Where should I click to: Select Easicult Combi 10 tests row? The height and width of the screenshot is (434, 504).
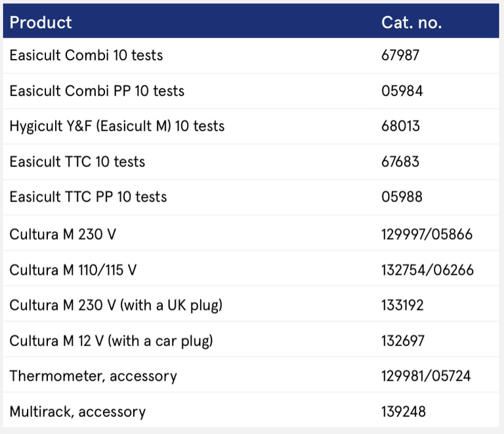86,55
